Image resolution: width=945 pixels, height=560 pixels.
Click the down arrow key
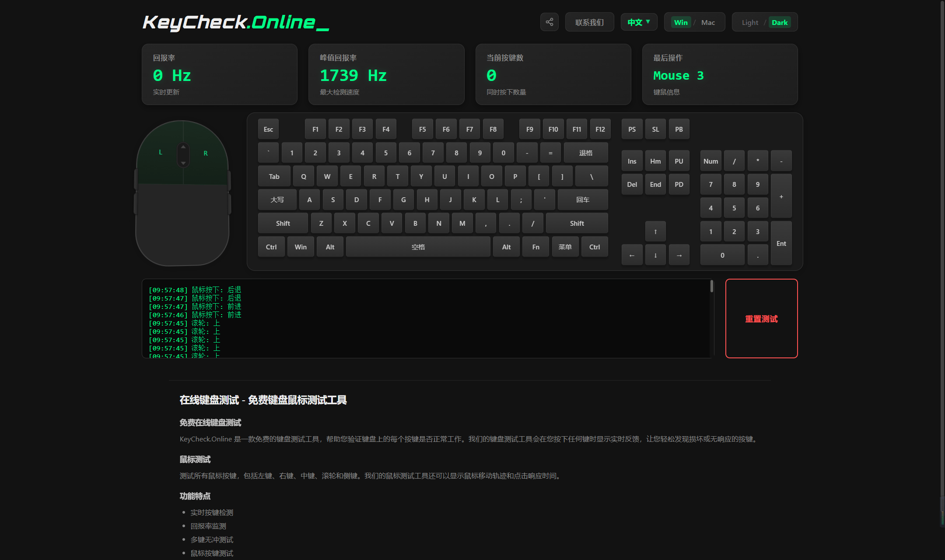click(655, 255)
